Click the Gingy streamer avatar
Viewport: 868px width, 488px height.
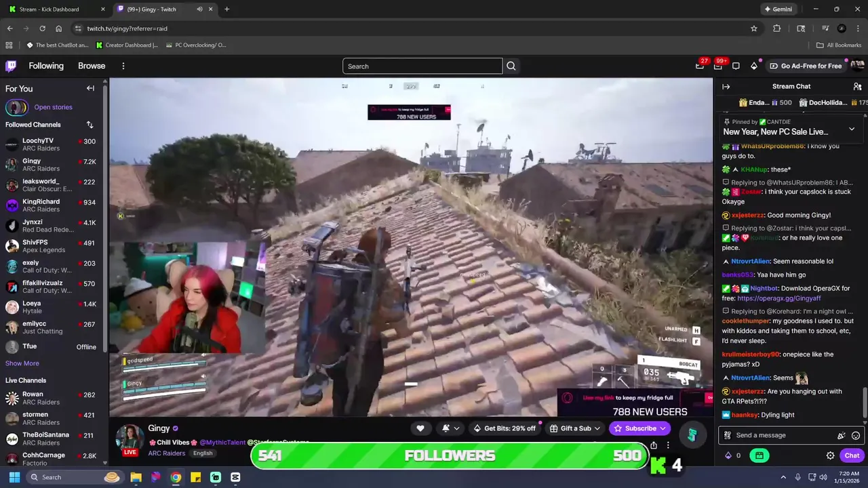[130, 439]
